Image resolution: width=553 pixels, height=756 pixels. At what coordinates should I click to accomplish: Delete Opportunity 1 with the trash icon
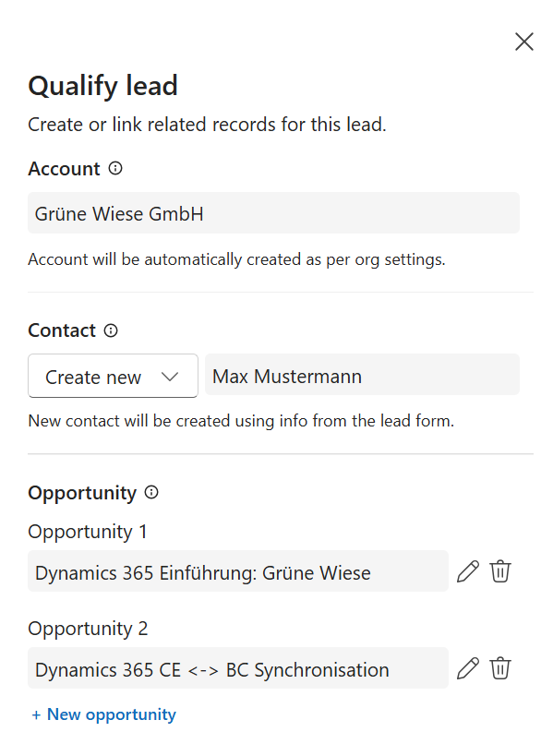tap(500, 571)
